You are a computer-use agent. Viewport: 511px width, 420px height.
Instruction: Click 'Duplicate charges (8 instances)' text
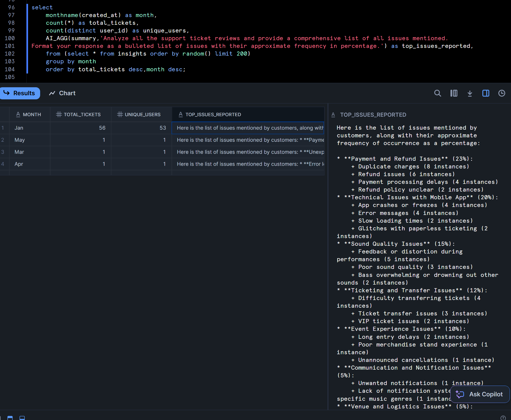pyautogui.click(x=414, y=167)
